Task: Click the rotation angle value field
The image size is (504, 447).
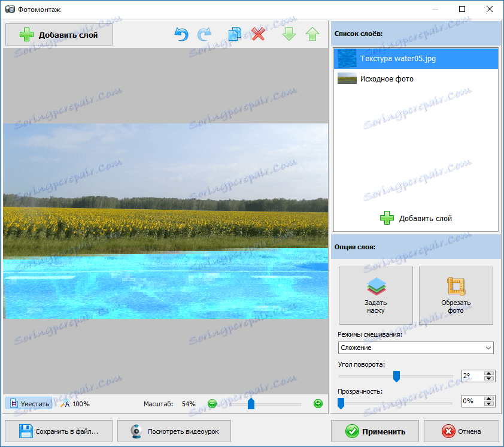Action: click(472, 376)
